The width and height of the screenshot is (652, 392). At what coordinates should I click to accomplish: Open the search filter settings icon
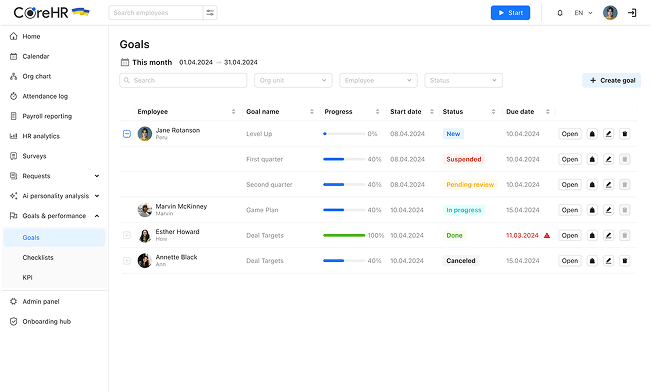pos(210,13)
